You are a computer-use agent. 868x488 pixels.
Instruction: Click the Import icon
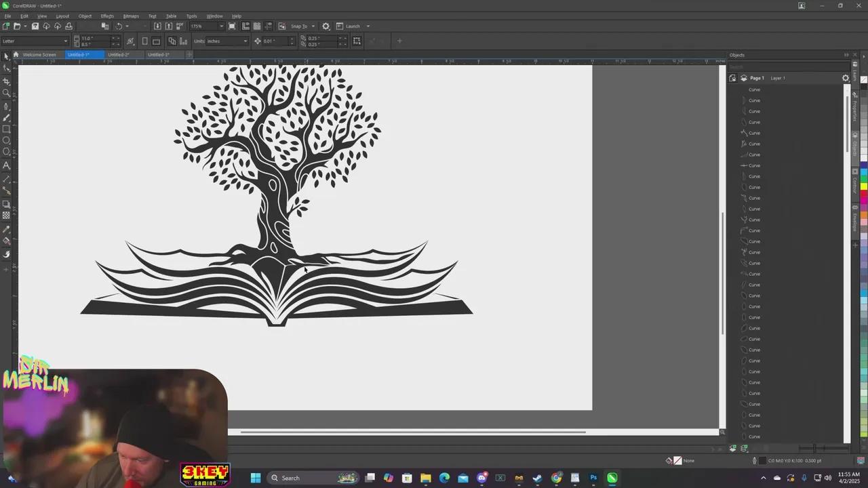[157, 26]
